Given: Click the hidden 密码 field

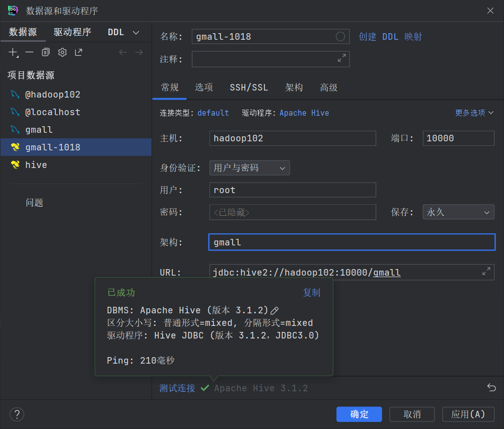Looking at the screenshot, I should (293, 212).
